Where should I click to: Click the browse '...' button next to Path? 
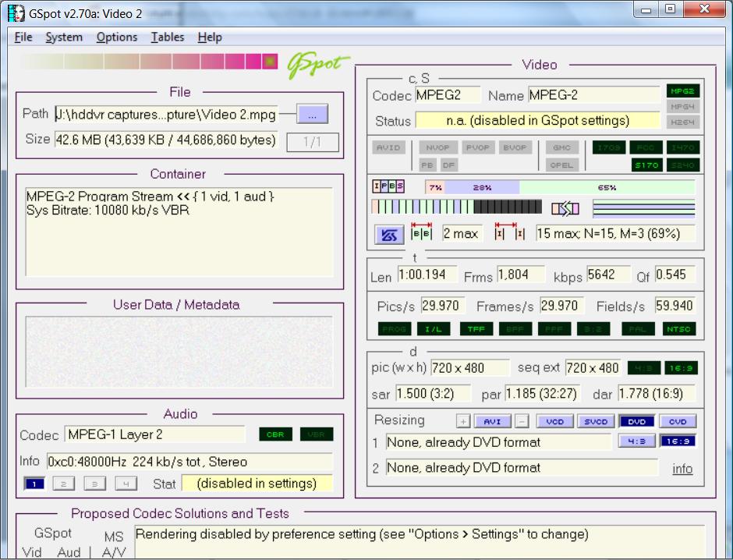pyautogui.click(x=312, y=115)
